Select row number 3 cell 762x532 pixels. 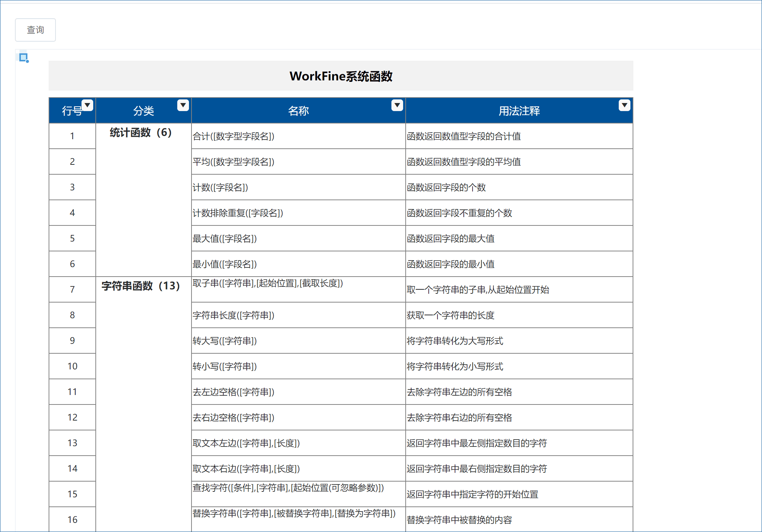72,187
